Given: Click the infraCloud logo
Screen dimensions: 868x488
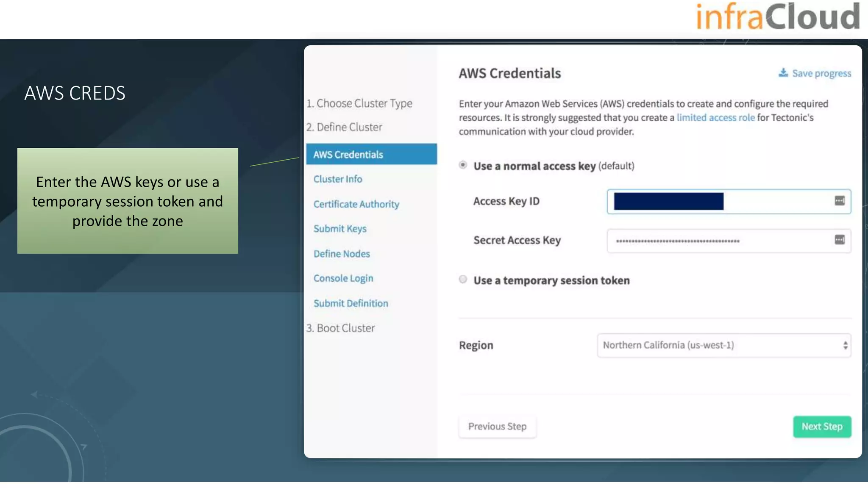Looking at the screenshot, I should [778, 17].
